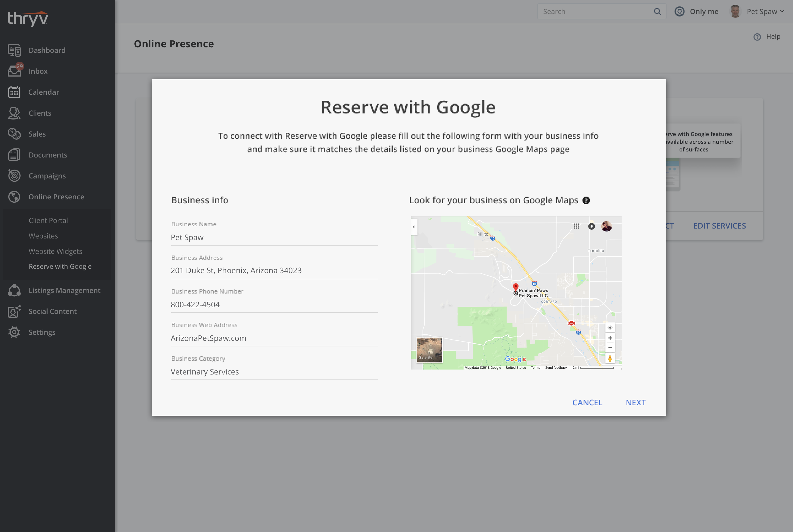
Task: Open the Campaigns section icon
Action: click(14, 175)
